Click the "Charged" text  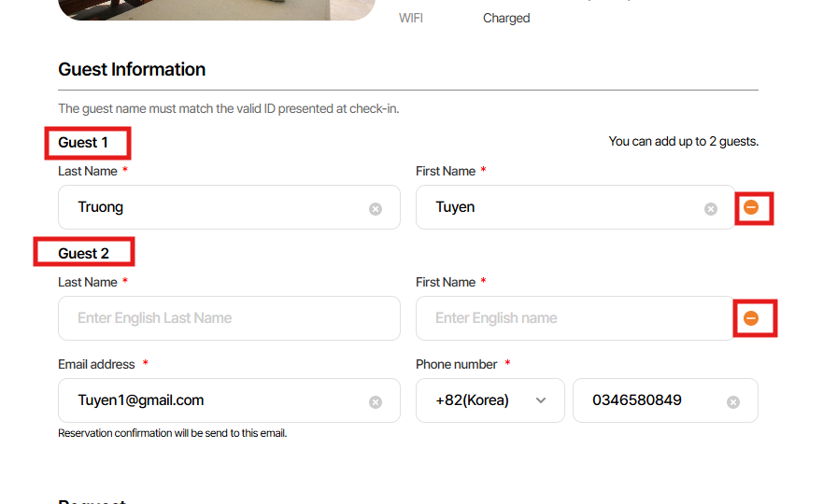click(x=506, y=19)
